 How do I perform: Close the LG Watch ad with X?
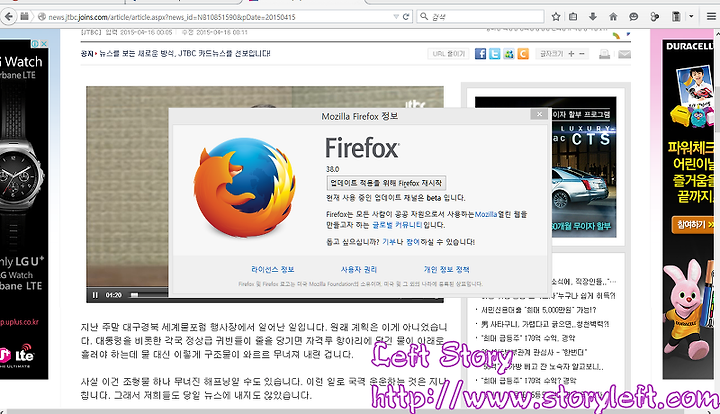44,44
